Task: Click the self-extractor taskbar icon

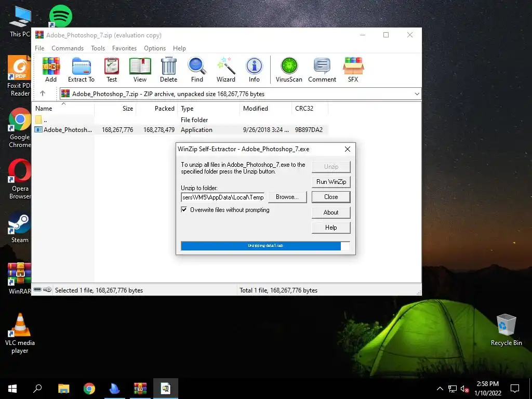Action: [x=166, y=389]
